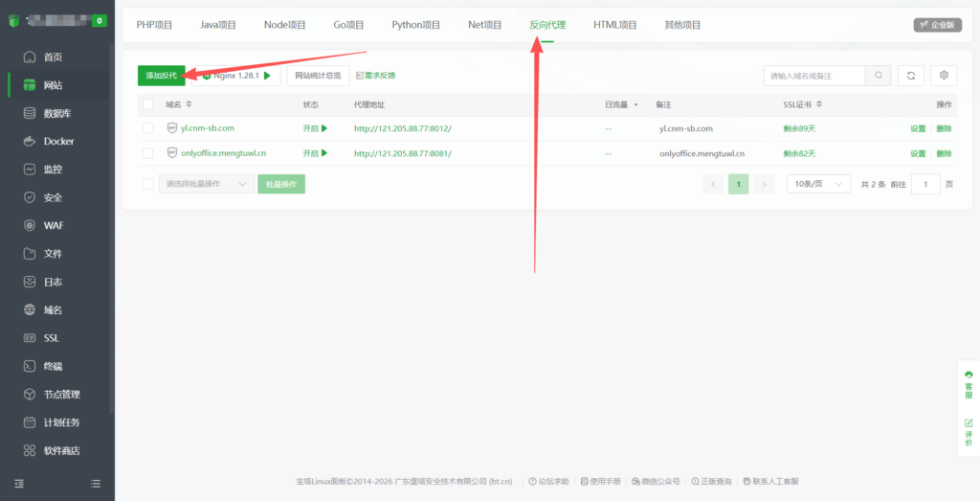The height and width of the screenshot is (501, 980).
Task: Switch to the PHP项目 tab
Action: click(x=154, y=25)
